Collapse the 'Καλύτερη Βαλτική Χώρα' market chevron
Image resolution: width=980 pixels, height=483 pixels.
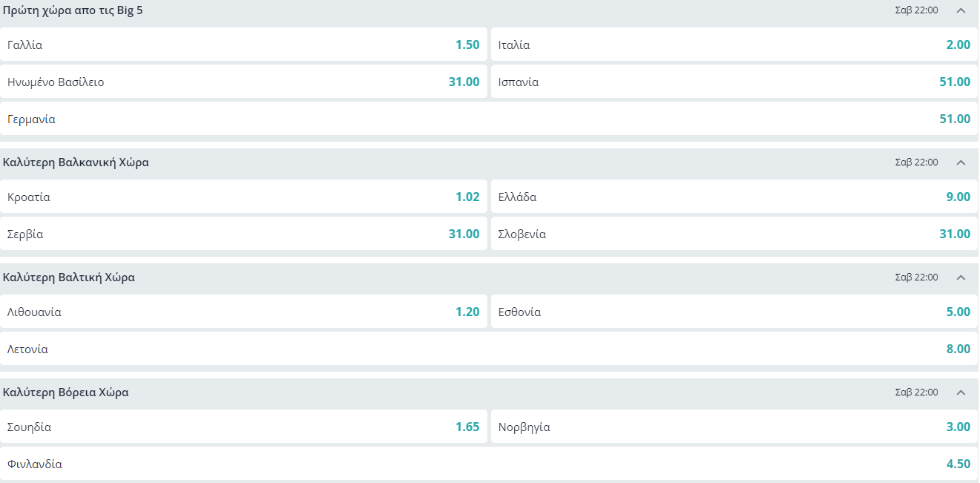point(961,277)
